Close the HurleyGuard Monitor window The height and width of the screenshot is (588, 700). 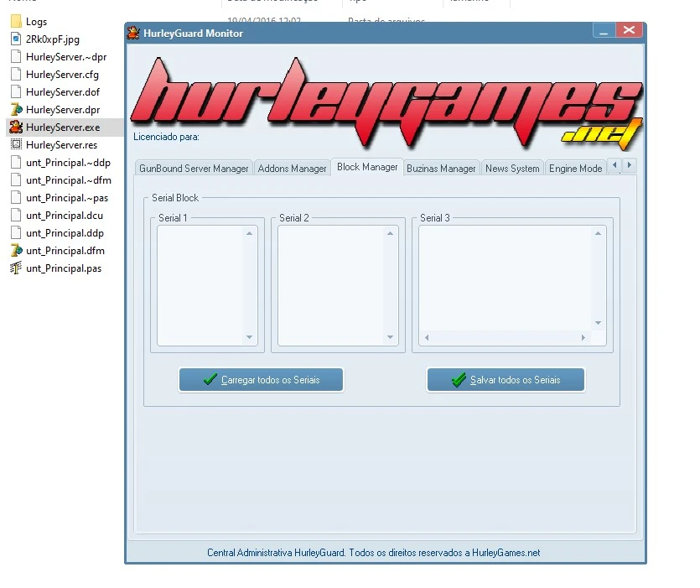point(629,30)
